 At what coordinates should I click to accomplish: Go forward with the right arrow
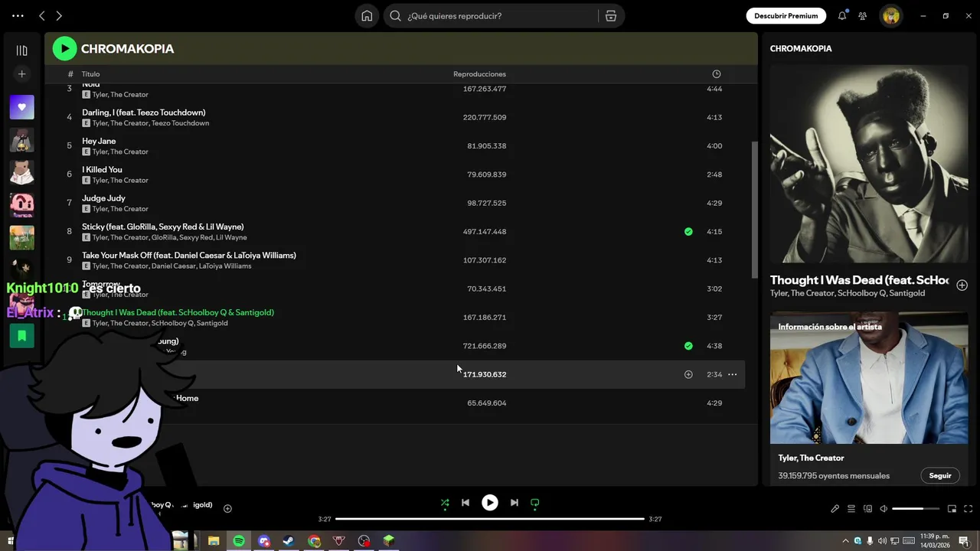click(x=59, y=16)
